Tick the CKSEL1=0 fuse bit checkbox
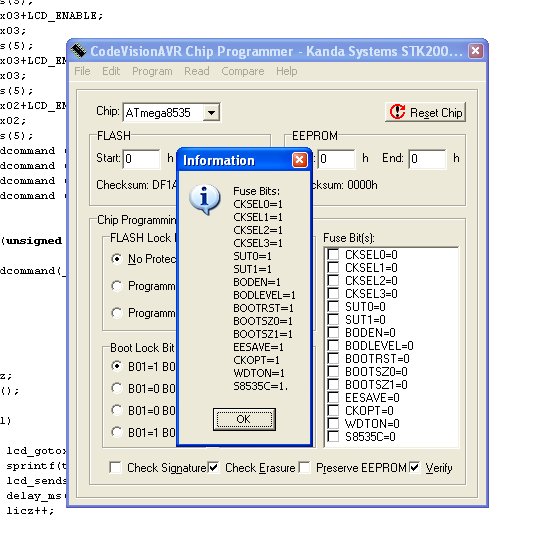The width and height of the screenshot is (549, 541). (x=333, y=267)
